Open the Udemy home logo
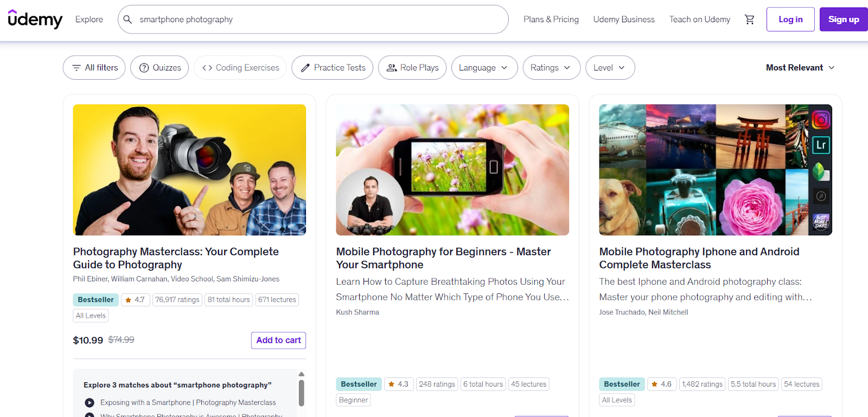 click(35, 19)
